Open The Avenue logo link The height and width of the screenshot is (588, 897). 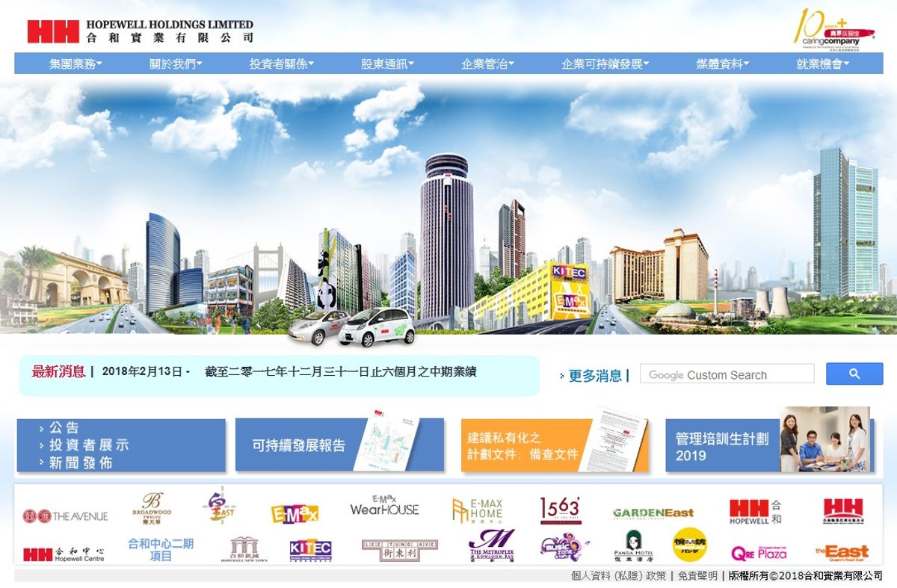[x=65, y=516]
